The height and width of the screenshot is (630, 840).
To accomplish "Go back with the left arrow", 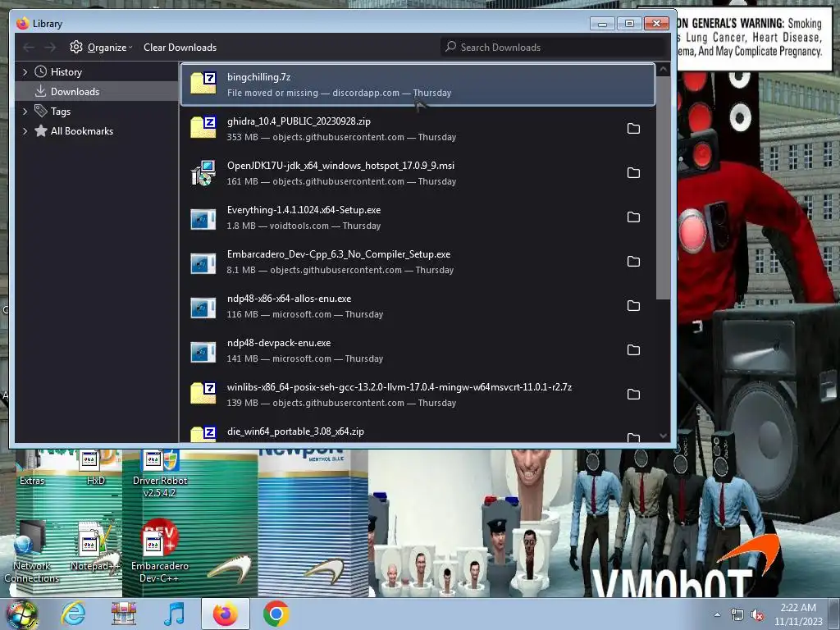I will click(x=29, y=48).
